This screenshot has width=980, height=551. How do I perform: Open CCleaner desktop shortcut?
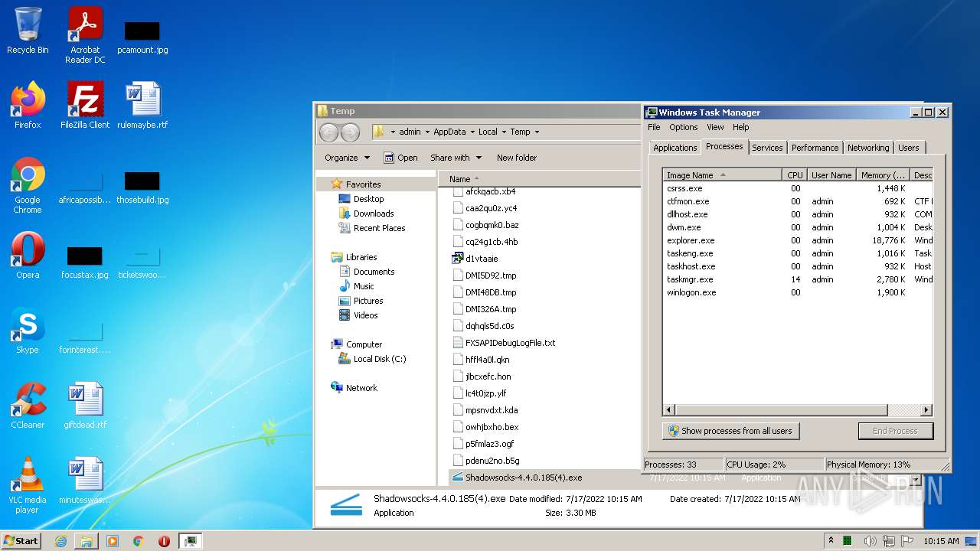28,406
